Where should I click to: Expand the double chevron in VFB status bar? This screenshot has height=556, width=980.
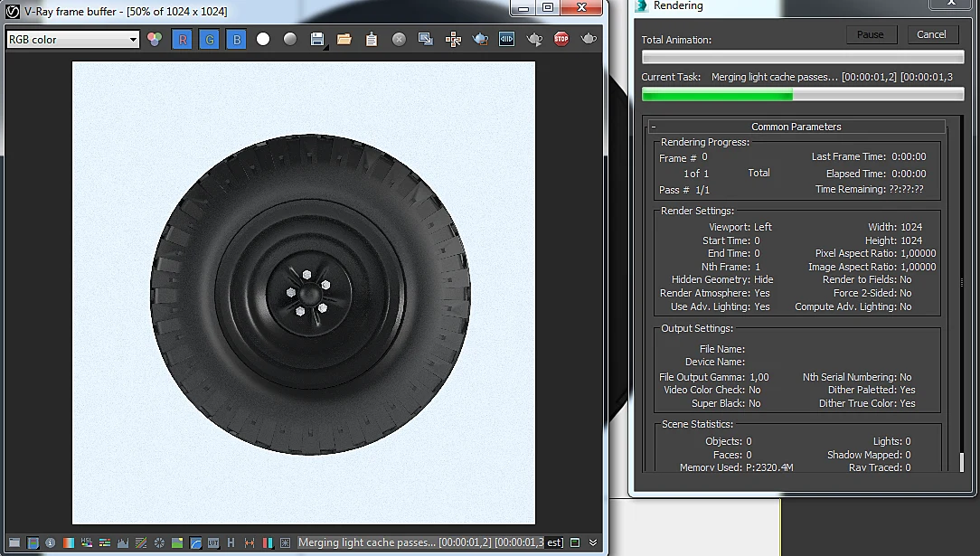pos(593,542)
